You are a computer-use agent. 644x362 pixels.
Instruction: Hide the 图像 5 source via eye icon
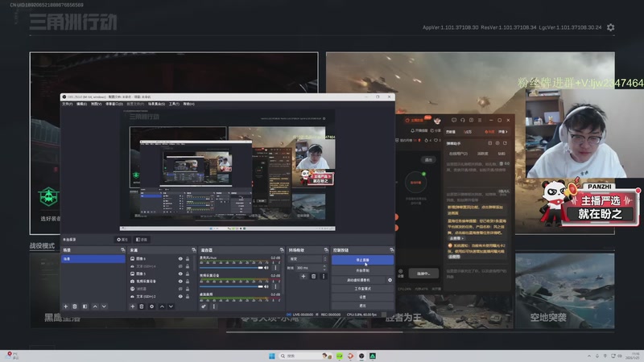[x=180, y=274]
